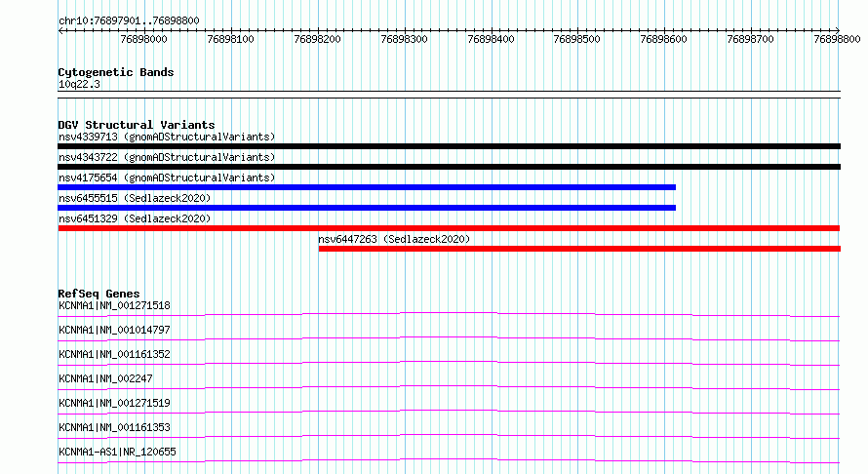Screen dimensions: 868x474
Task: Click the 76898800 ruler tick label
Action: (x=837, y=39)
